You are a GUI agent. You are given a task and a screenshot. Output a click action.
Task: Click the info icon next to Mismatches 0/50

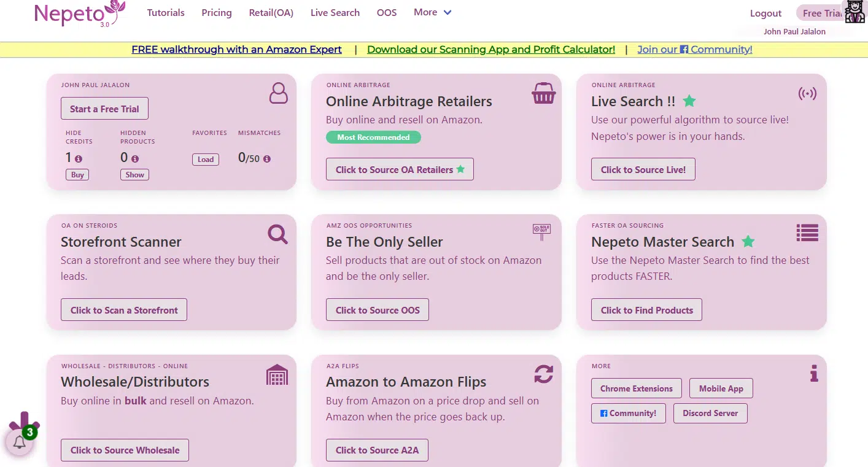pos(266,158)
